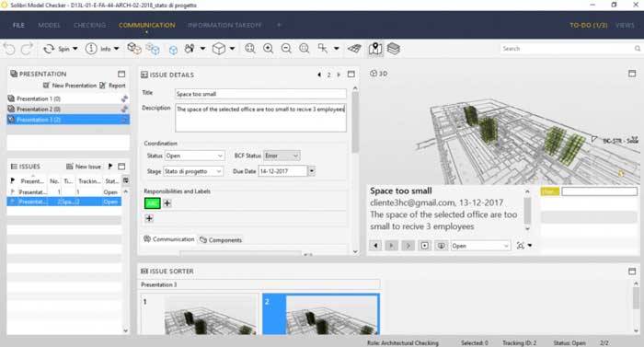Click the Title field 'Space too small'
Viewport: 644px width, 347px height.
[x=260, y=94]
